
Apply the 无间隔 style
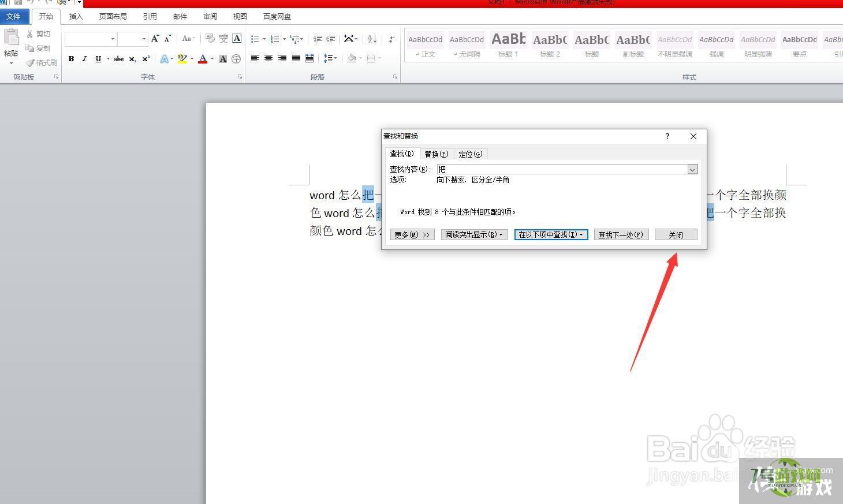pyautogui.click(x=467, y=45)
